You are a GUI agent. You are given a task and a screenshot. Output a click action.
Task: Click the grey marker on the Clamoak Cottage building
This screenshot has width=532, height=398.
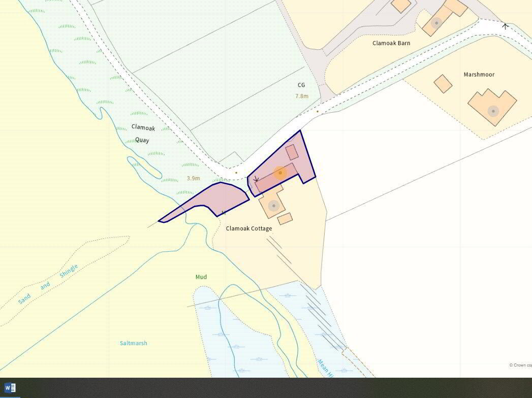pos(273,206)
